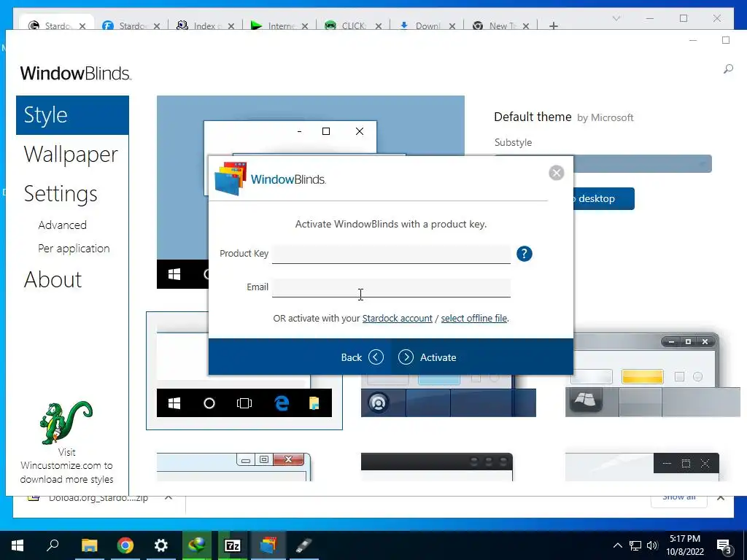
Task: Click the Activate button
Action: (x=427, y=357)
